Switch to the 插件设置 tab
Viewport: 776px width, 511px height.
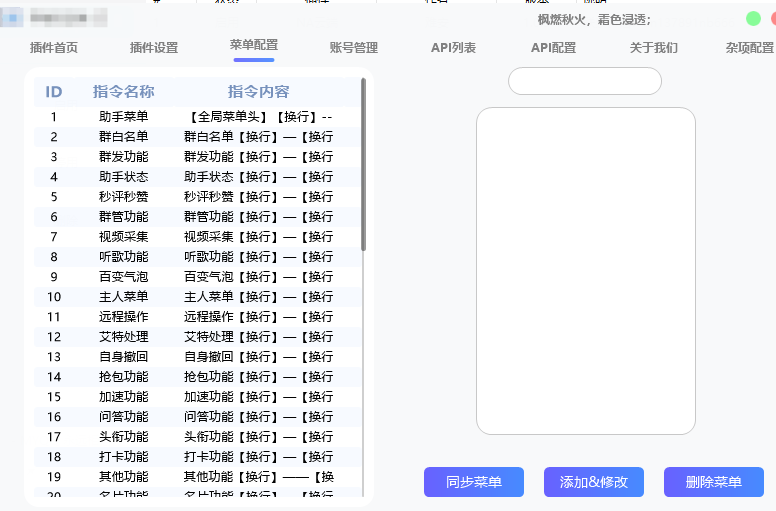154,47
